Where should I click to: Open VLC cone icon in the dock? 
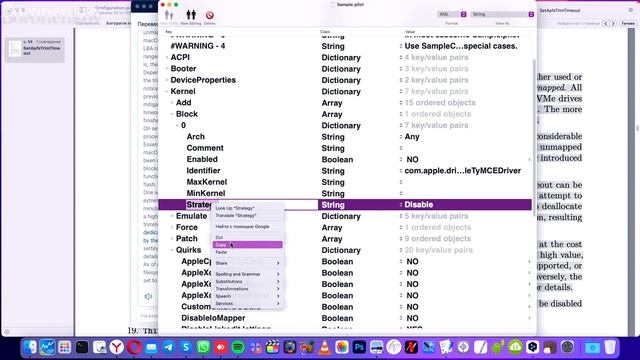pos(324,347)
